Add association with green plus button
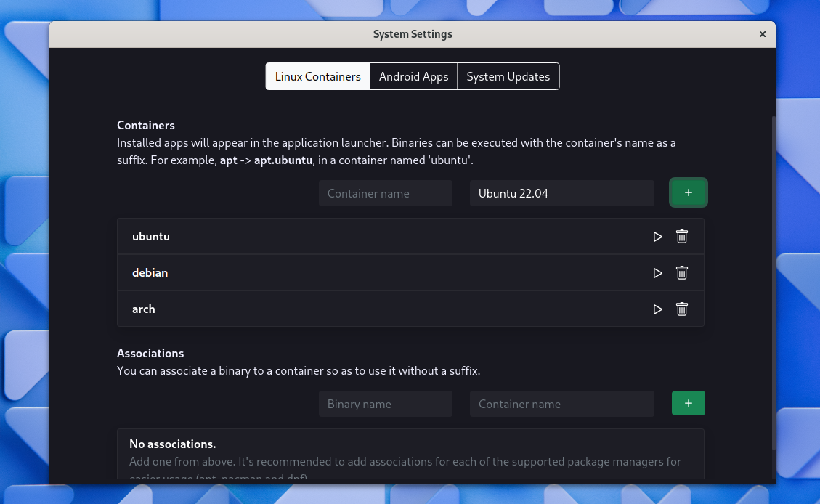Viewport: 820px width, 504px height. point(689,404)
